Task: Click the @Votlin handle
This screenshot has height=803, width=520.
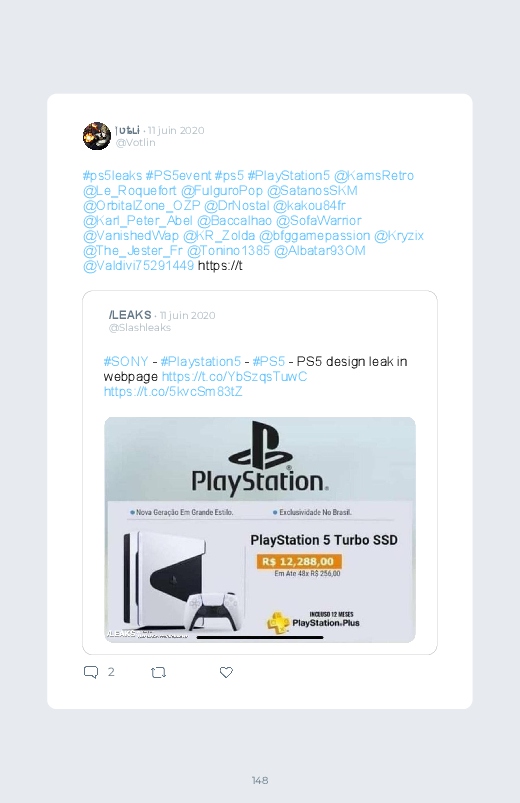Action: [x=135, y=143]
